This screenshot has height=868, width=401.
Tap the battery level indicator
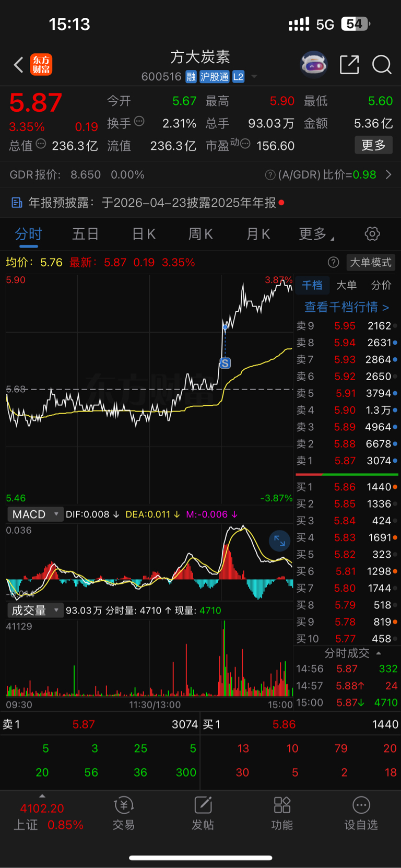coord(356,24)
